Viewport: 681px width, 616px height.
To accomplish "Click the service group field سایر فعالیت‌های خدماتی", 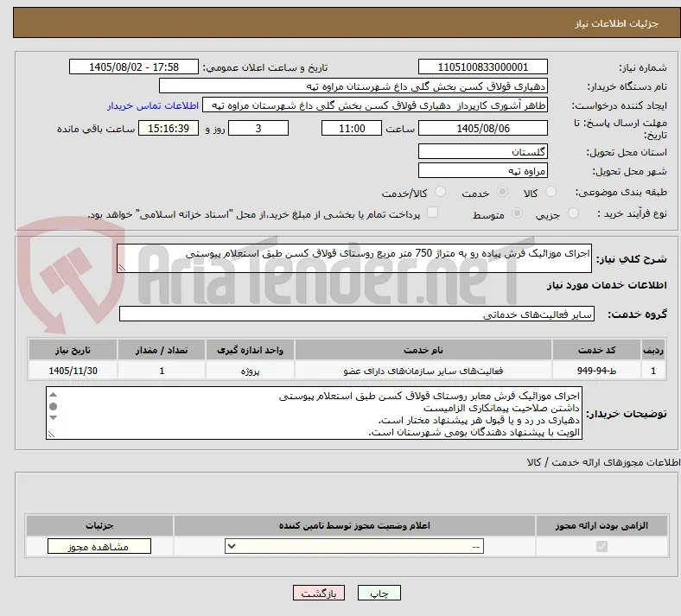I will pyautogui.click(x=357, y=314).
